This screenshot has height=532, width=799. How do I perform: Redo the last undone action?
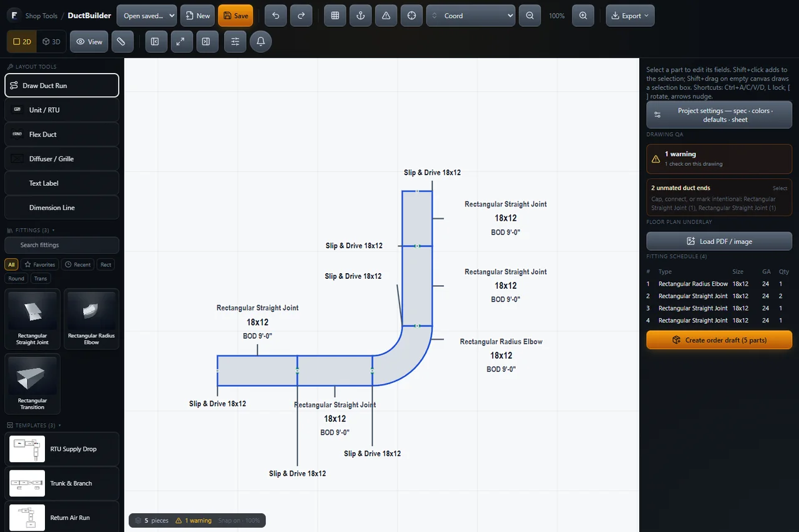(301, 16)
